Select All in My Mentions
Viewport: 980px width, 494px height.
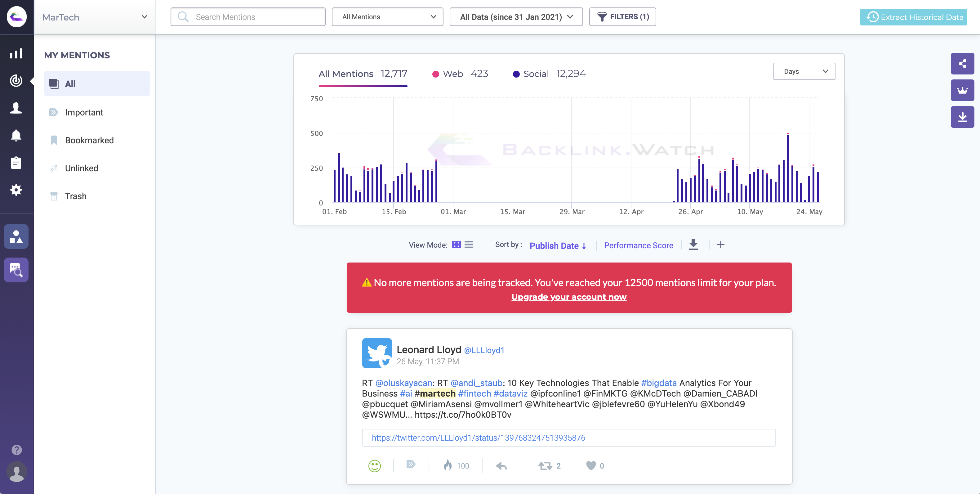pyautogui.click(x=97, y=84)
